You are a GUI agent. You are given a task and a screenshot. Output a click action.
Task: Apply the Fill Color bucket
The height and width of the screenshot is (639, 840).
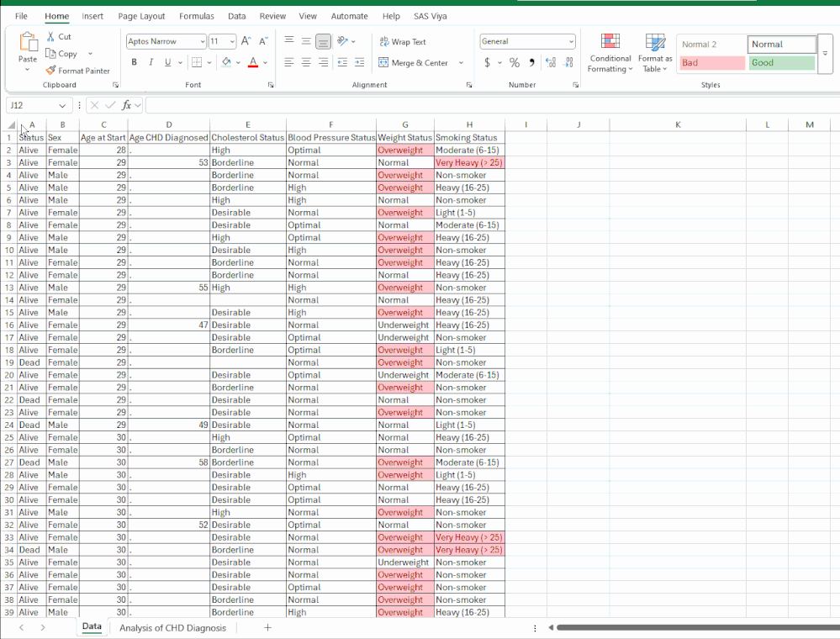click(x=227, y=63)
